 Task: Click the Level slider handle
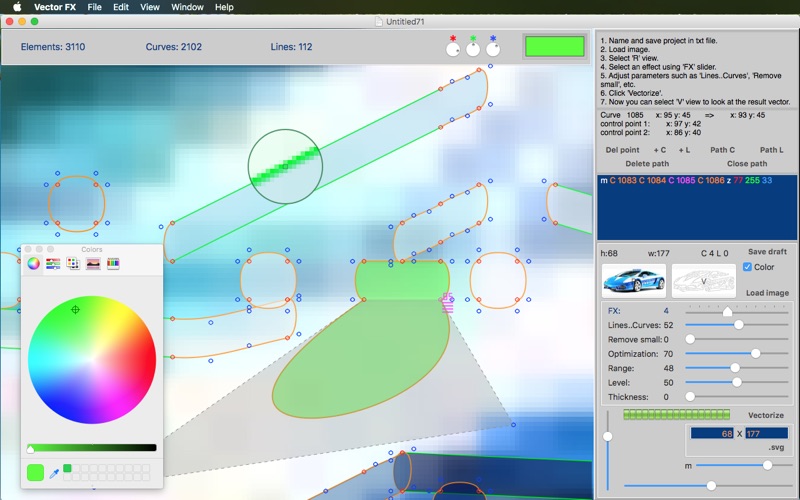pos(737,382)
